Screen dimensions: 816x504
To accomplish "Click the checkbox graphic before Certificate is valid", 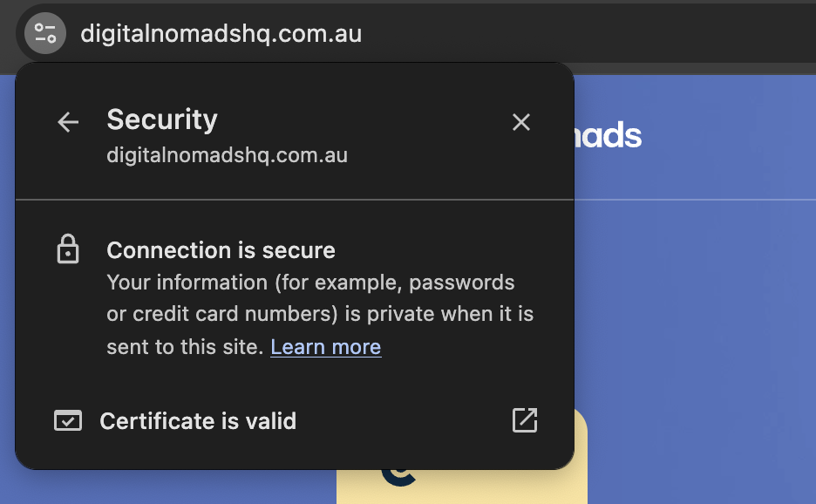I will point(67,420).
